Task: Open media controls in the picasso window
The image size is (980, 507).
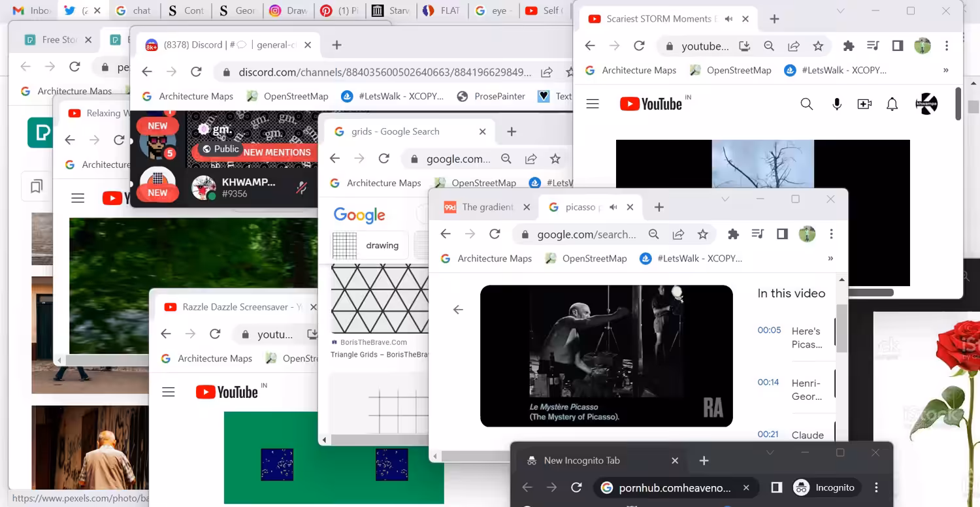Action: click(758, 234)
